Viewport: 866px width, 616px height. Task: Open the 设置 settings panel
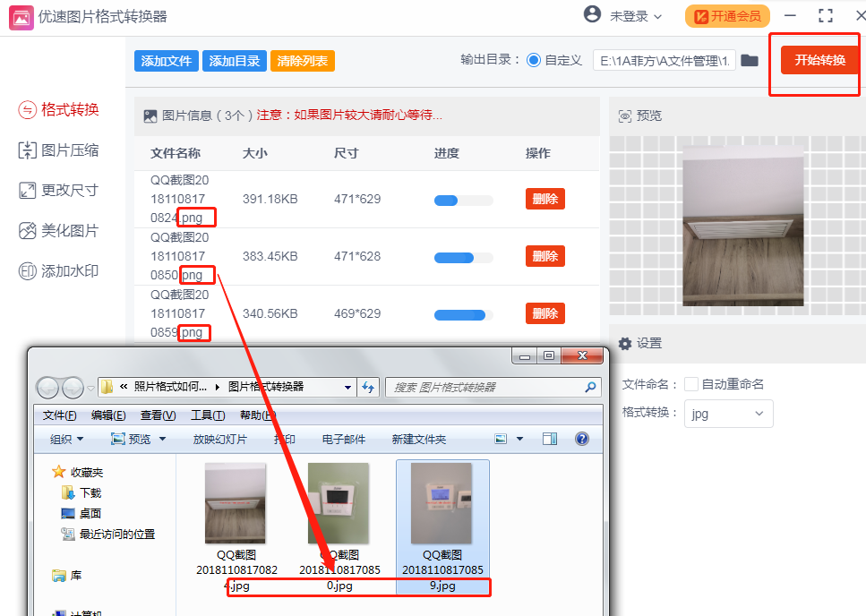[x=637, y=343]
